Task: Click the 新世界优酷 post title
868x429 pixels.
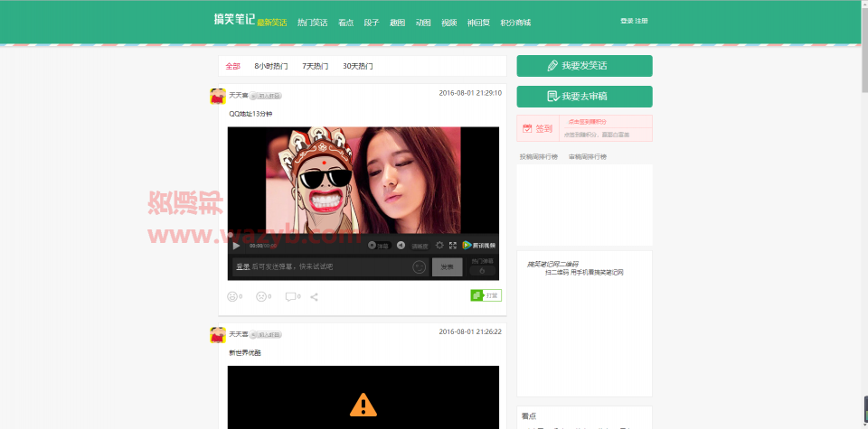Action: [x=245, y=353]
